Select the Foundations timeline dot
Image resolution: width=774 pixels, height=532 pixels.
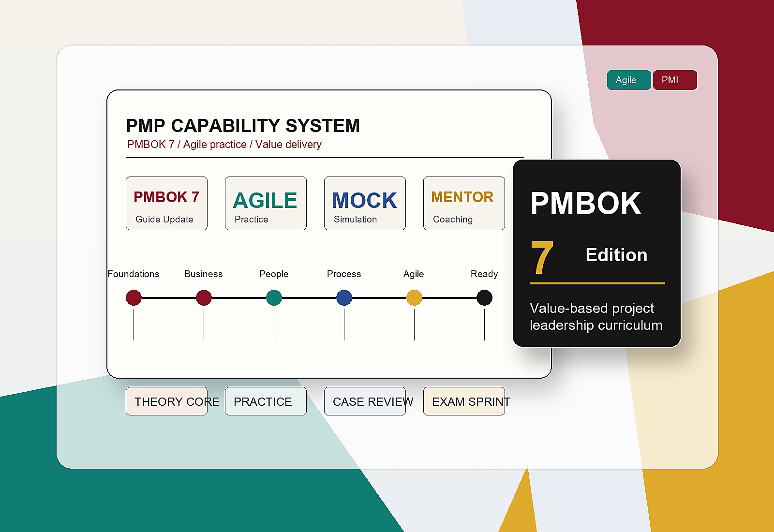click(134, 297)
